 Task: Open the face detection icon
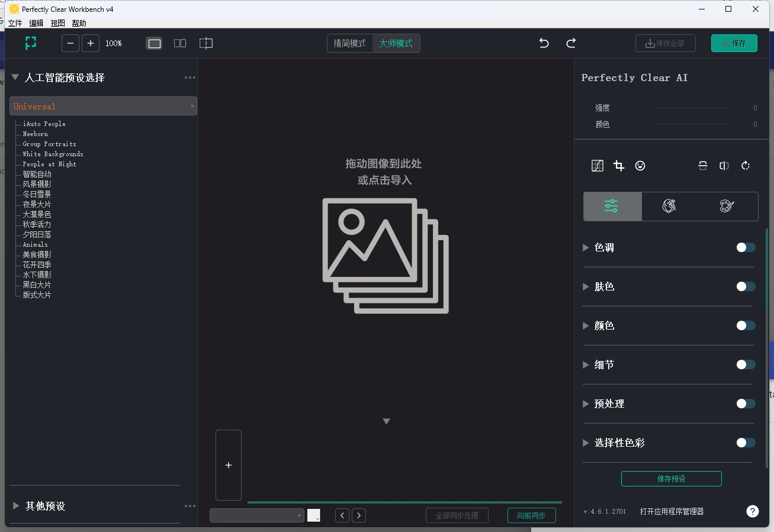640,166
